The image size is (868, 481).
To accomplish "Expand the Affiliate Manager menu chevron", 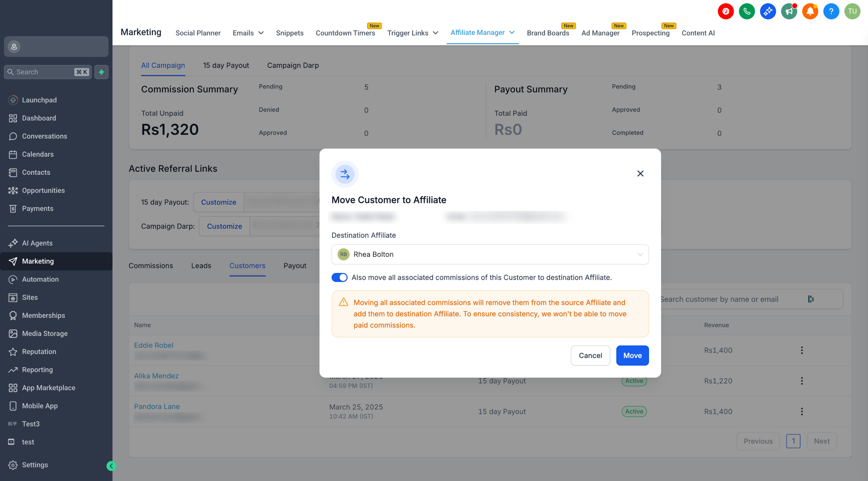I will [x=512, y=32].
